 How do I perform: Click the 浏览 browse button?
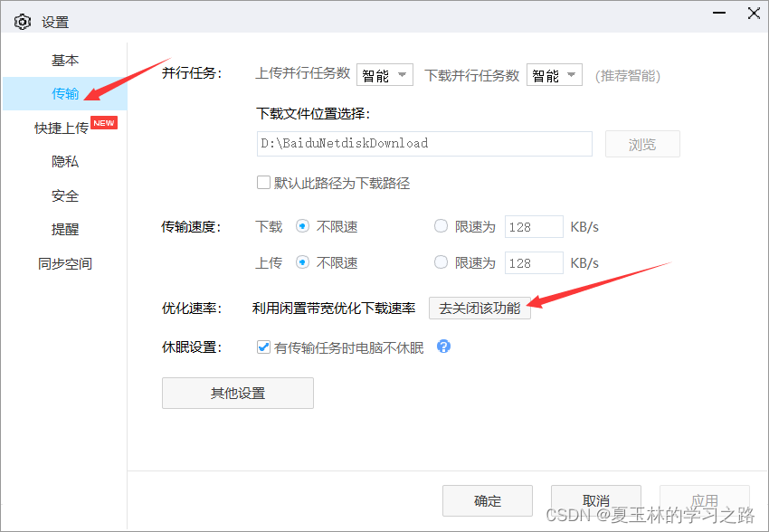[642, 144]
